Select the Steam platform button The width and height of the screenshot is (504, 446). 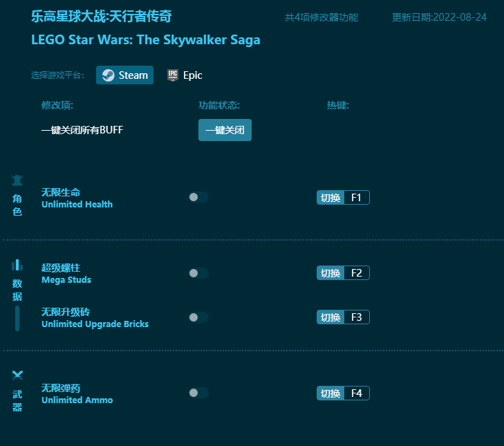[x=124, y=75]
